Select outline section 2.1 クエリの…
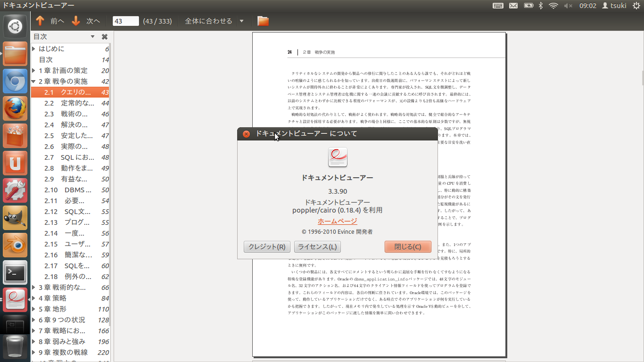Viewport: 644px width, 362px height. click(70, 92)
